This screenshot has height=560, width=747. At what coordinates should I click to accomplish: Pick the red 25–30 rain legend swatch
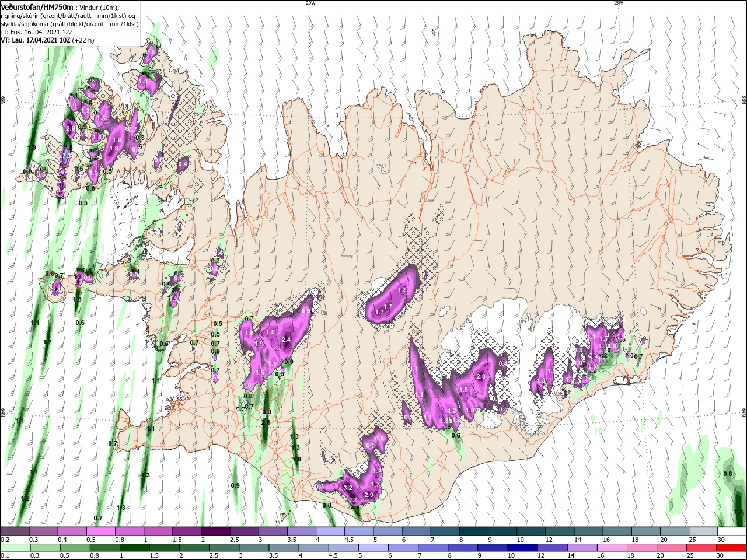click(700, 548)
